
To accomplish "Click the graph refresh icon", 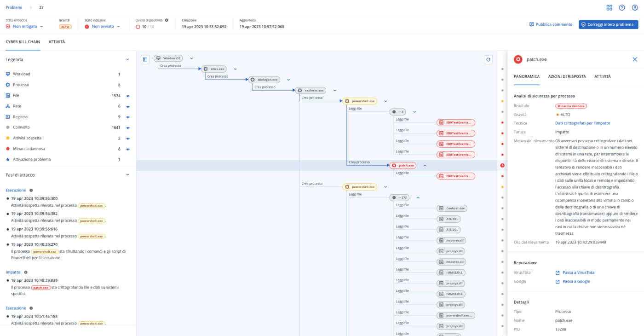I will [488, 59].
